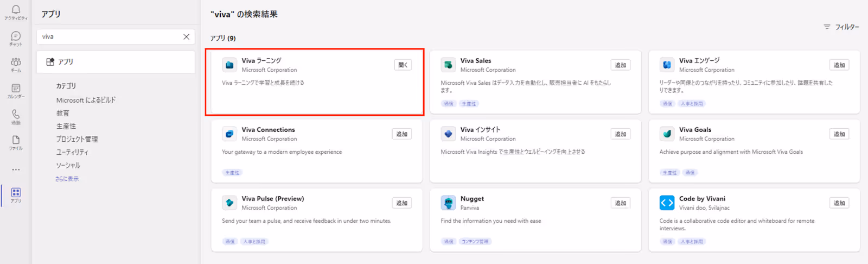The image size is (868, 264).
Task: Select the 教育 category
Action: point(63,113)
